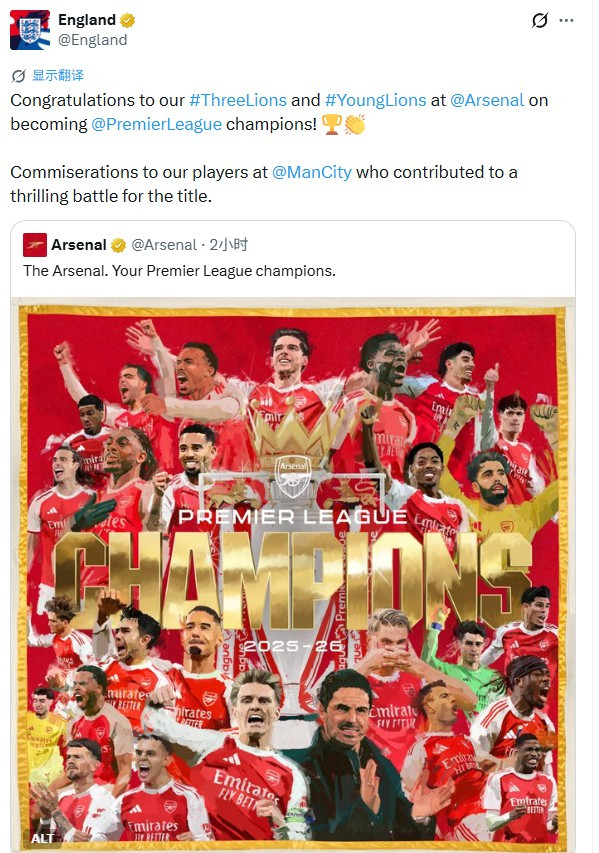The height and width of the screenshot is (853, 599).
Task: Open the Premier League Champions poster image
Action: click(x=293, y=574)
